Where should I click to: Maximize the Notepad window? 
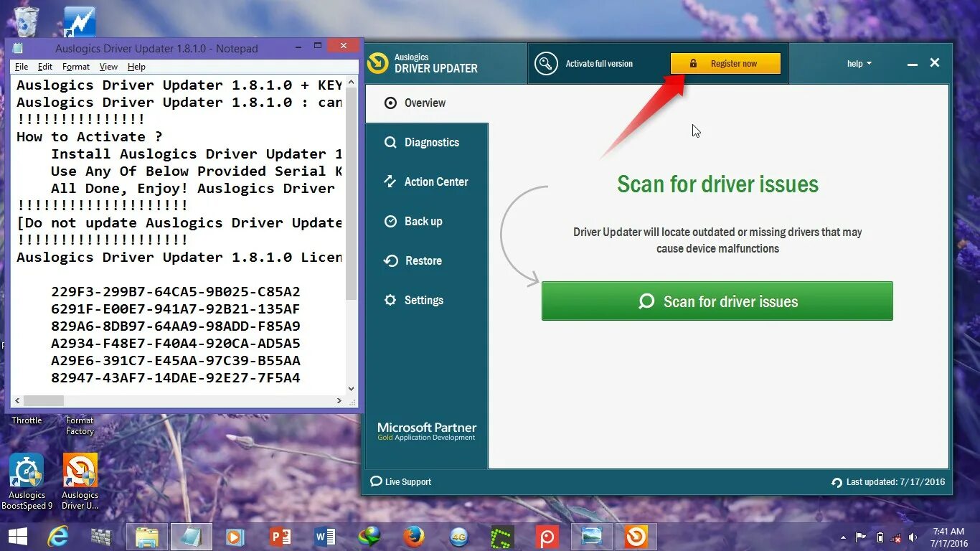coord(318,46)
